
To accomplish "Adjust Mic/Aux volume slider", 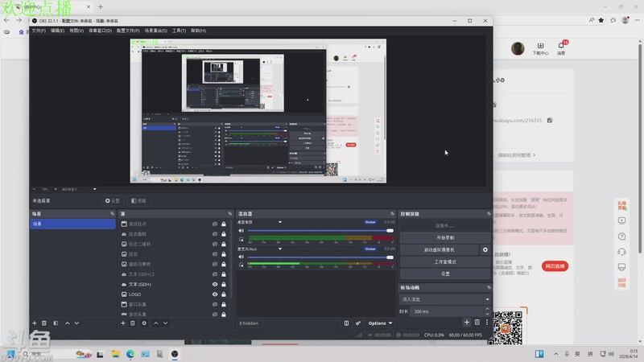I will pyautogui.click(x=320, y=257).
